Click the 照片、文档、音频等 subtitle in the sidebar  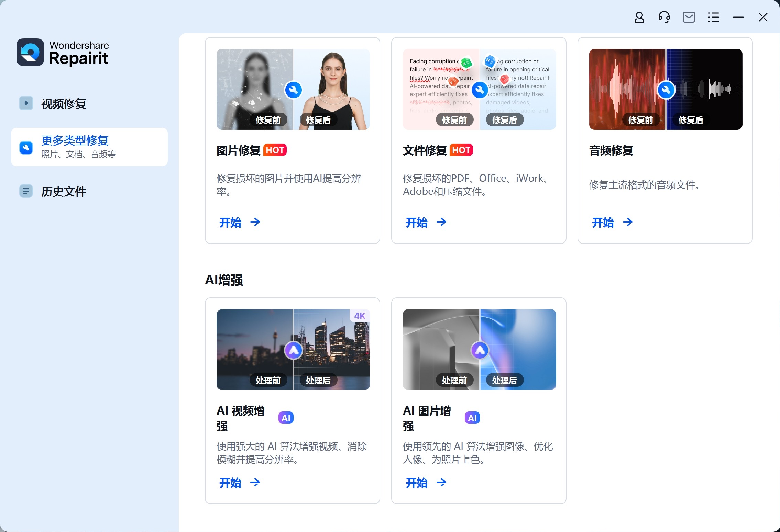click(78, 154)
